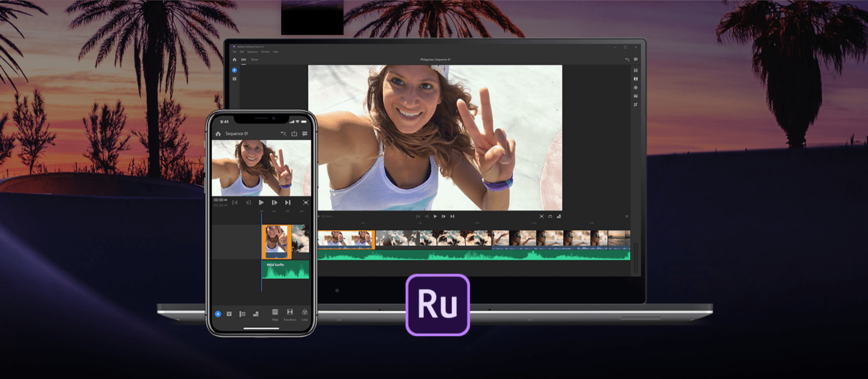
Task: Click the blue add media button on desktop
Action: click(x=235, y=70)
